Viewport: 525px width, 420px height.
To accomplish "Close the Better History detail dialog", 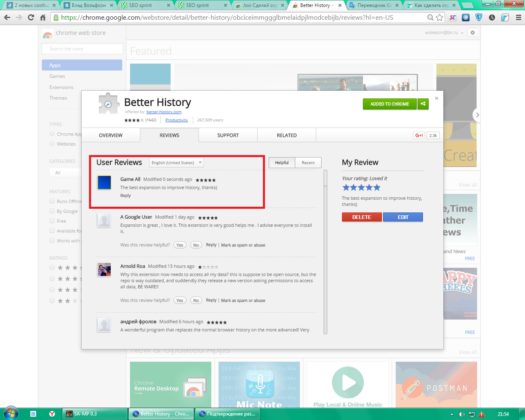I will (x=436, y=98).
